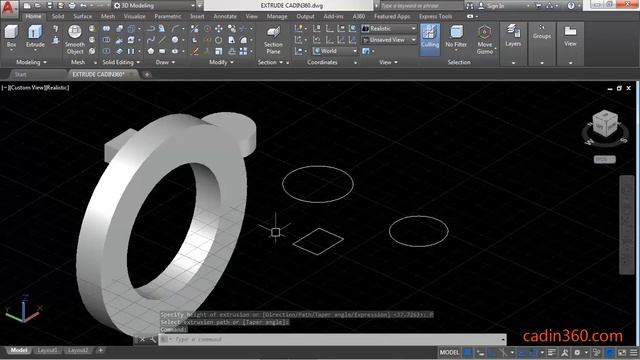This screenshot has height=360, width=640.
Task: Click the Box solid tool icon
Action: tap(11, 32)
